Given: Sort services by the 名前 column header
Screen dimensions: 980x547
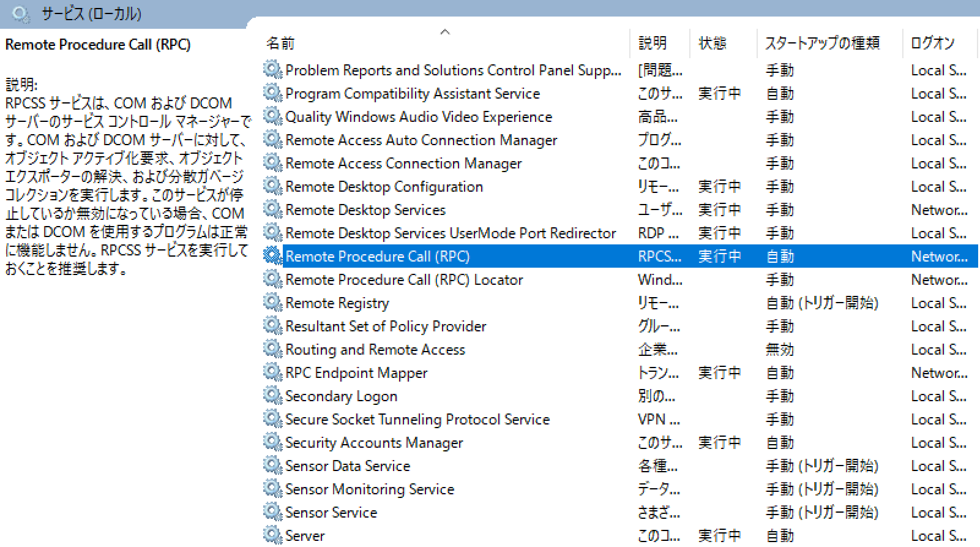Looking at the screenshot, I should 280,43.
